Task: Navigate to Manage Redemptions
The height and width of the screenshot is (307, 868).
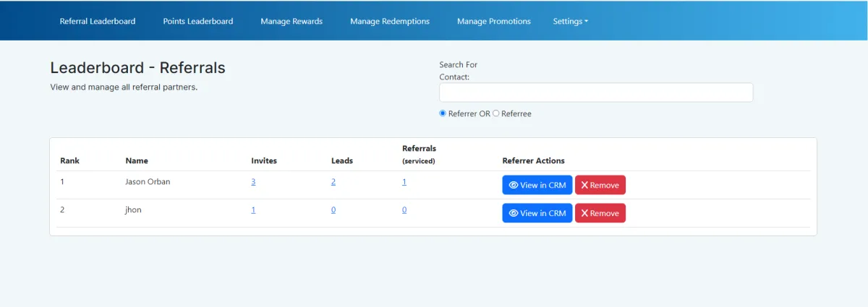Action: [x=390, y=22]
